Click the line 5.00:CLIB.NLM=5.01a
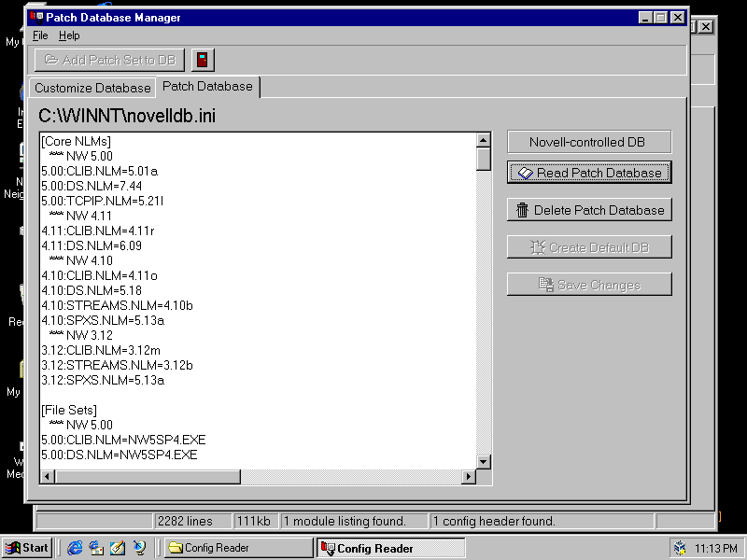Viewport: 747px width, 560px height. click(100, 171)
